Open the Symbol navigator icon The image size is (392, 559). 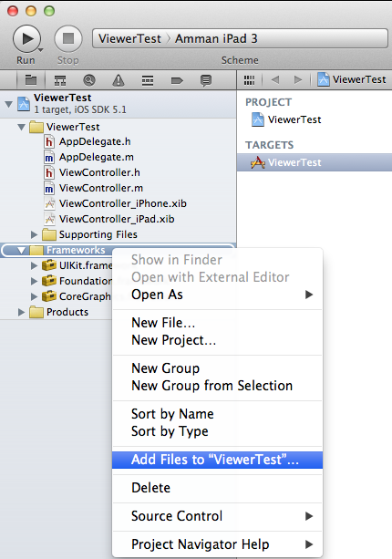[x=60, y=80]
